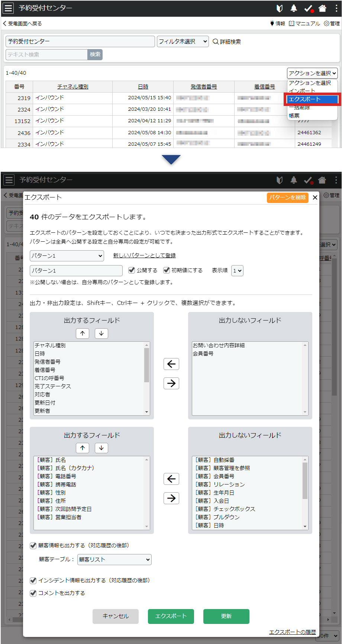Screen dimensions: 342x644
Task: Select [顧客] 氏名 (カタカナ) field
Action: point(89,468)
